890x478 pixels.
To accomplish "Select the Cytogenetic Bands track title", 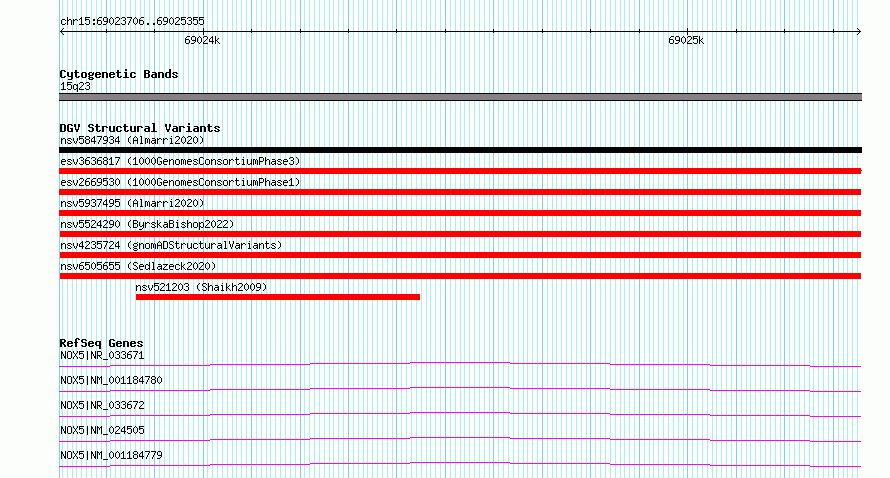I will pyautogui.click(x=119, y=74).
